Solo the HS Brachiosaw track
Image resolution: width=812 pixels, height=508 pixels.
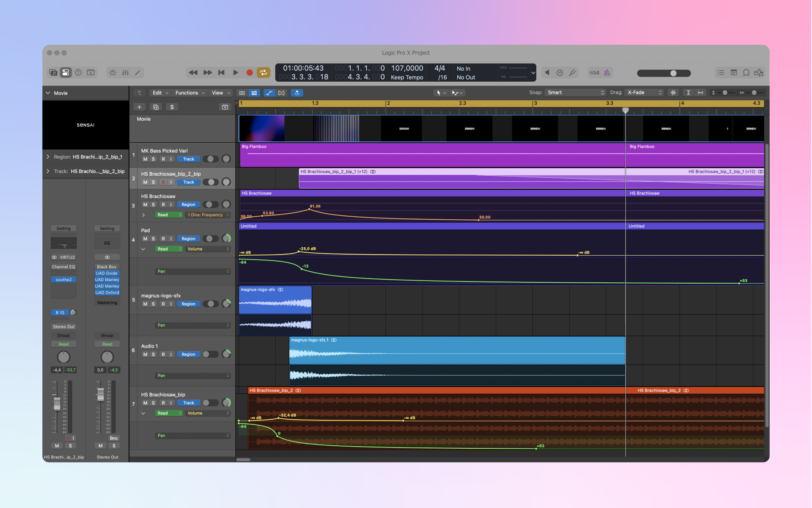153,204
